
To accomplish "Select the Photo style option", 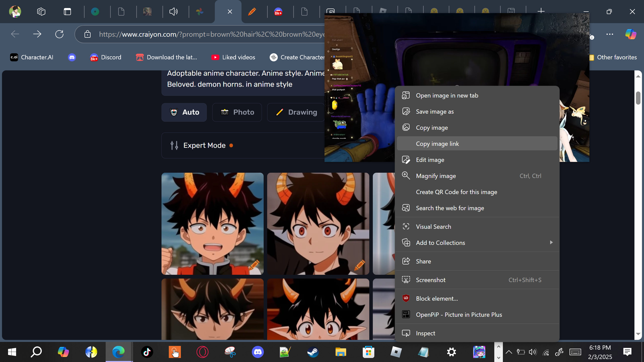I will coord(237,112).
